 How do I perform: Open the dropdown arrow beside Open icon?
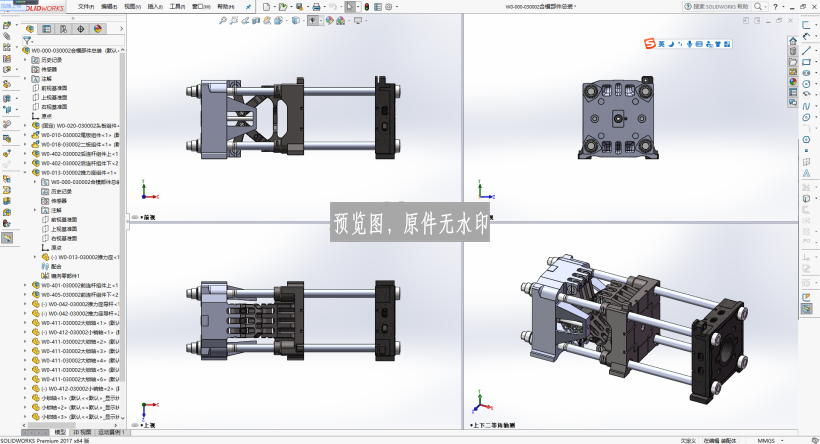[x=290, y=7]
